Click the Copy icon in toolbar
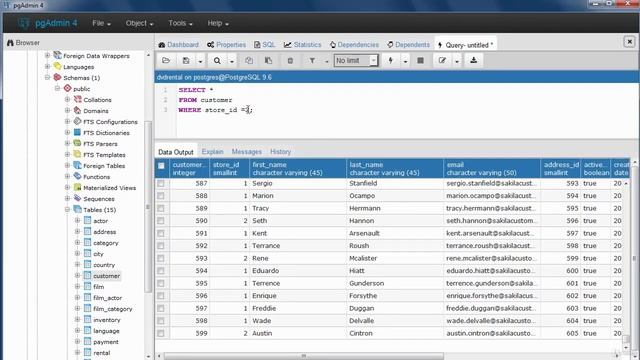Image resolution: width=640 pixels, height=360 pixels. (249, 60)
